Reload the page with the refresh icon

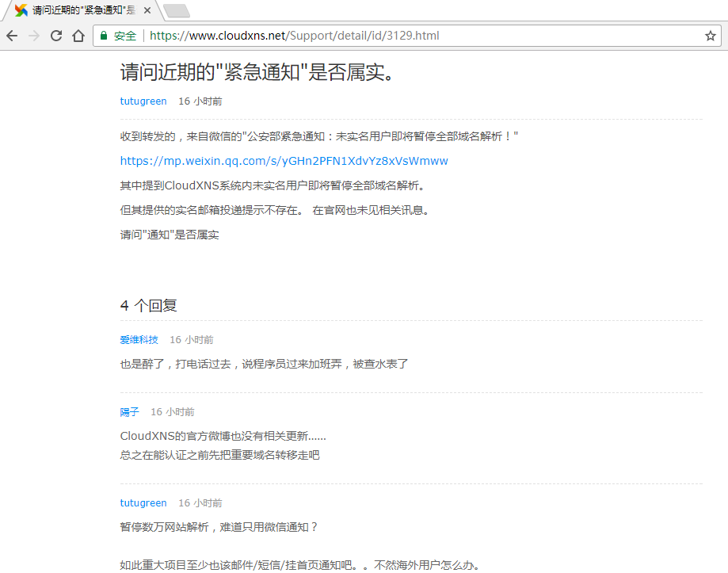point(56,36)
